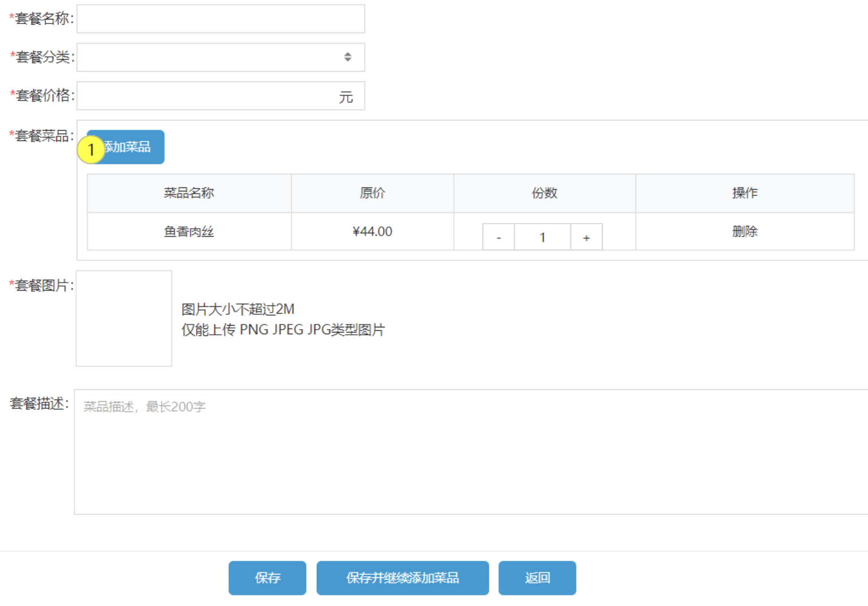This screenshot has width=868, height=606.
Task: Click the 套餐价格 input field
Action: click(x=221, y=96)
